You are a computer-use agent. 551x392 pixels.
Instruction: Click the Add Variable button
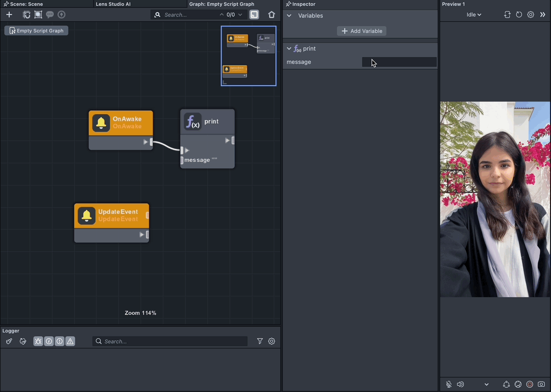click(362, 31)
